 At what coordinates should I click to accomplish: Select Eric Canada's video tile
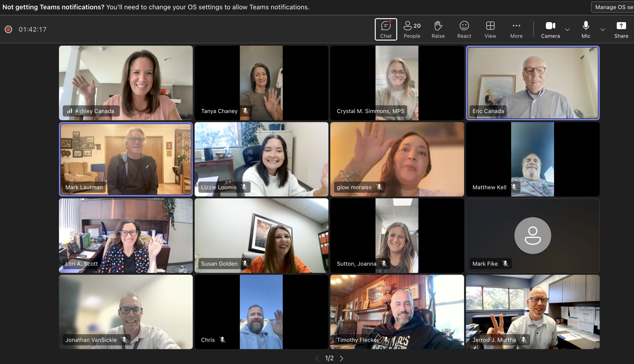tap(533, 83)
